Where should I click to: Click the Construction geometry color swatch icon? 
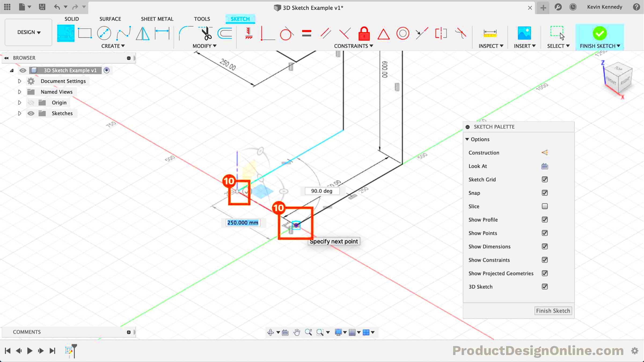[x=544, y=153]
